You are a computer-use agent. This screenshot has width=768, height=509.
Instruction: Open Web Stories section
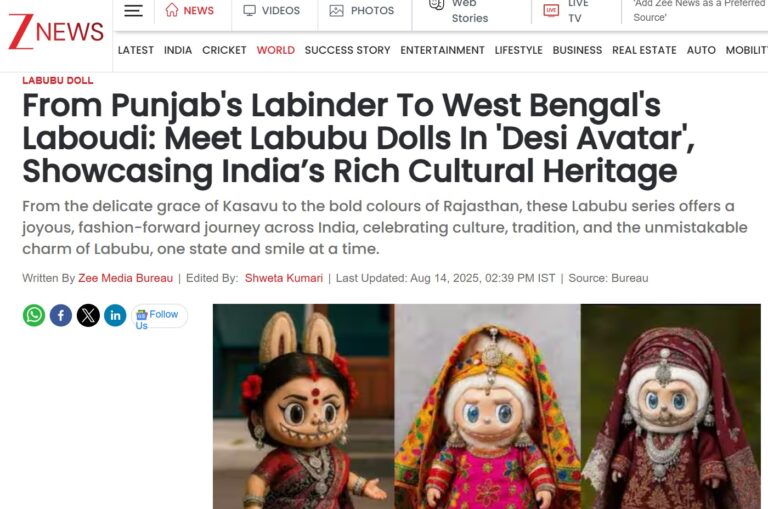458,11
